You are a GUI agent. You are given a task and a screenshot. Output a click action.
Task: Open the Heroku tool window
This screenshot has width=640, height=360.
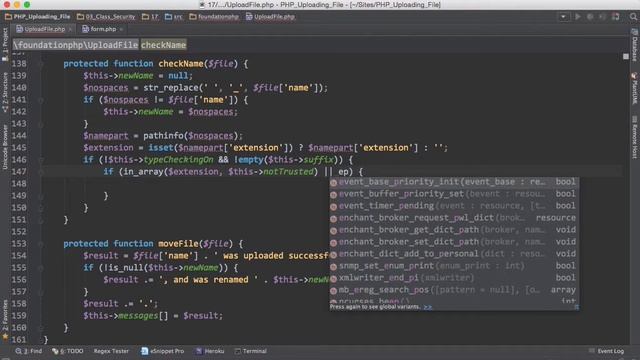coord(210,351)
